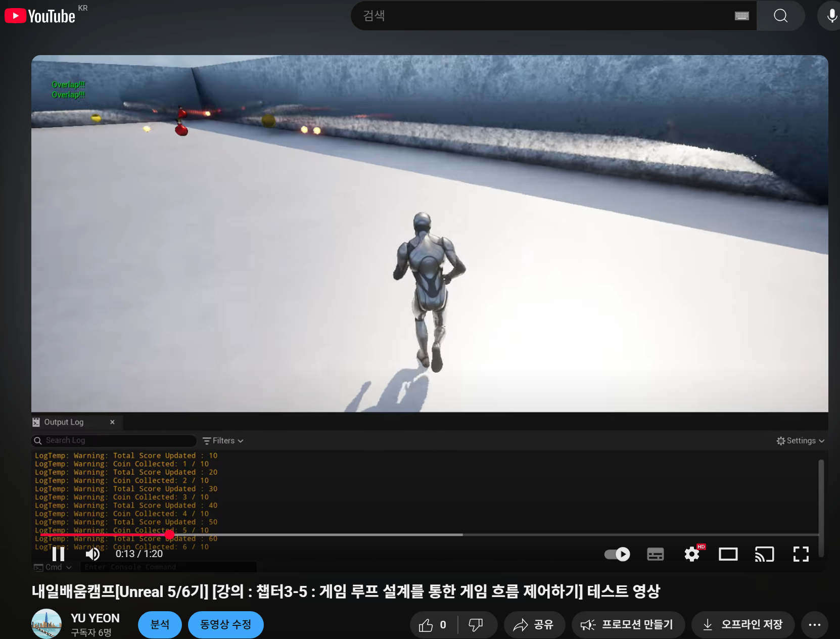Close the Output Log tab
This screenshot has height=639, width=840.
click(x=112, y=422)
